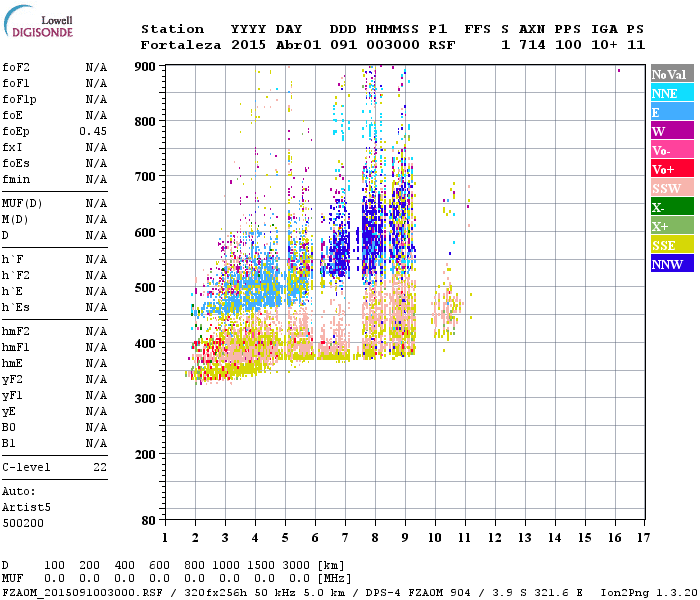Click the yF1 parameter label
This screenshot has width=700, height=600.
pyautogui.click(x=12, y=396)
